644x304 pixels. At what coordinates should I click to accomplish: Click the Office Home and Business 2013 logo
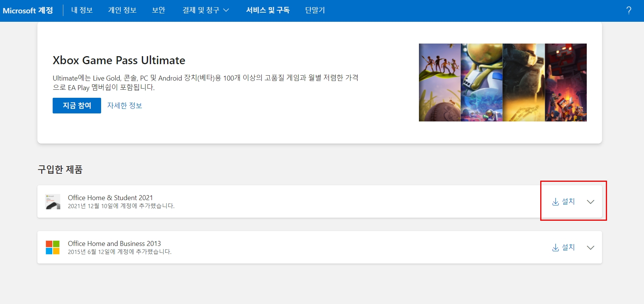tap(53, 247)
